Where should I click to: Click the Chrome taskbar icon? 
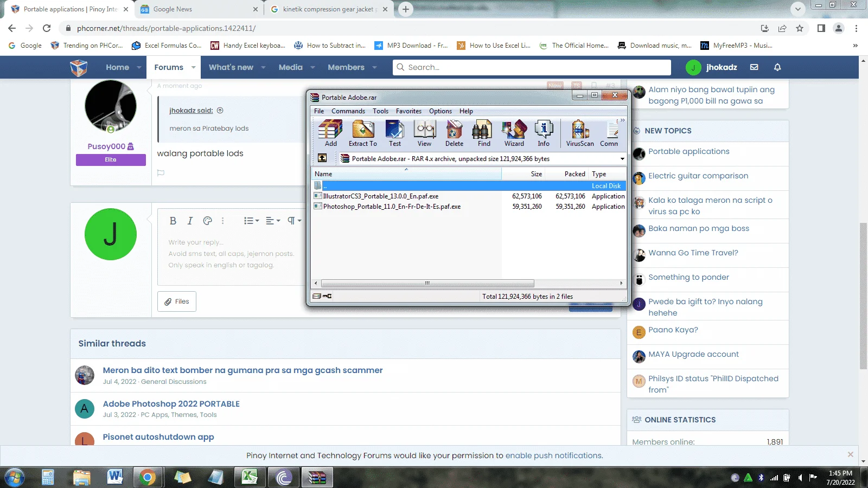[147, 477]
